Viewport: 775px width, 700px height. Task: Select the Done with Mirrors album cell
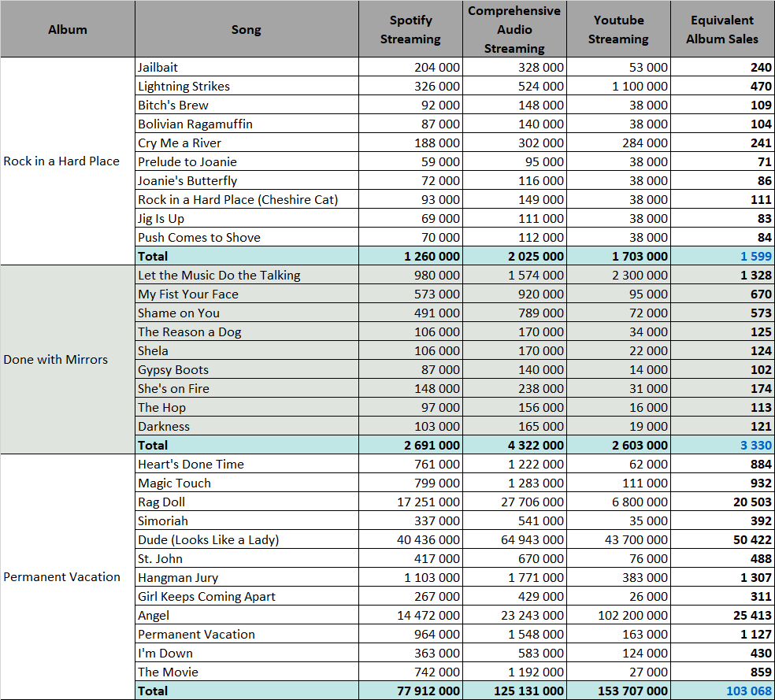[x=68, y=360]
